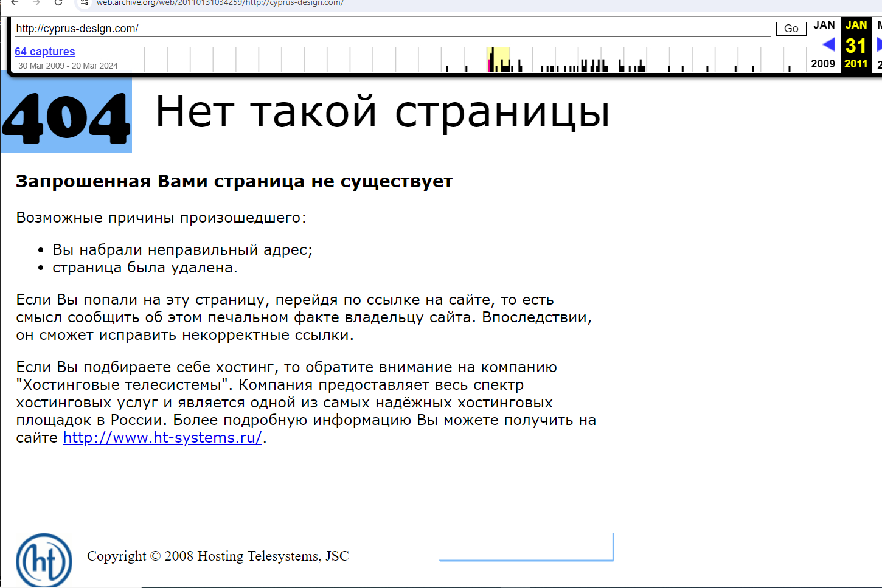Click the capture date range text under 64 captures
The height and width of the screenshot is (588, 882).
pos(68,66)
